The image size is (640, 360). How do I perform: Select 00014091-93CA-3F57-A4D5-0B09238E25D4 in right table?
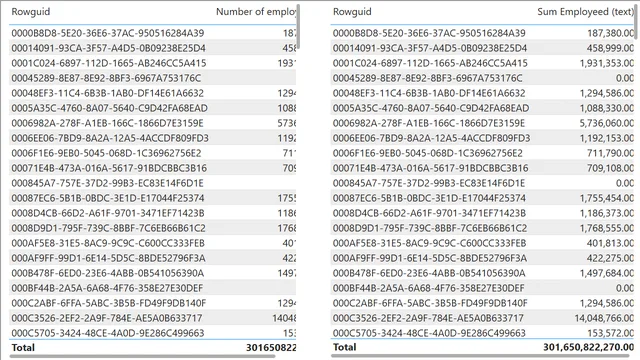[430, 48]
